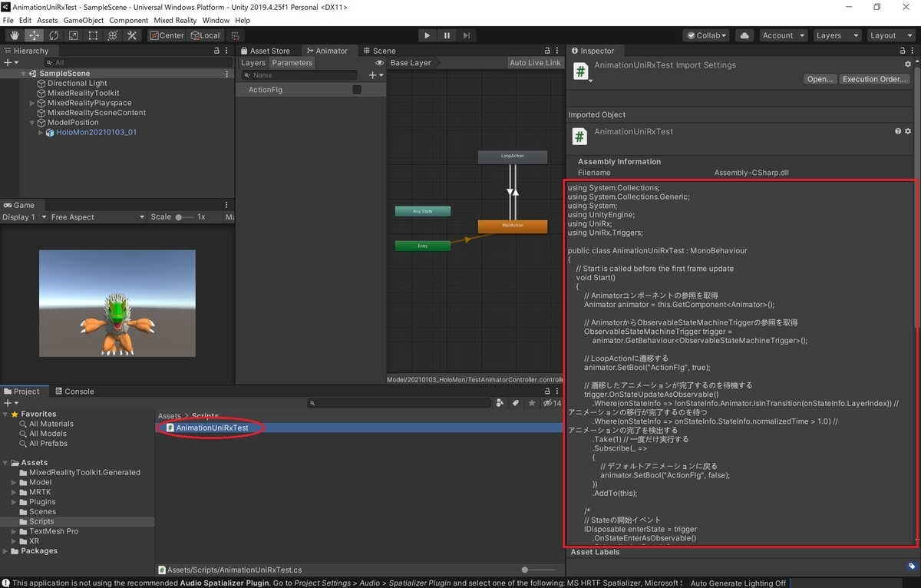Select the Rotate tool
This screenshot has height=588, width=921.
[x=54, y=35]
